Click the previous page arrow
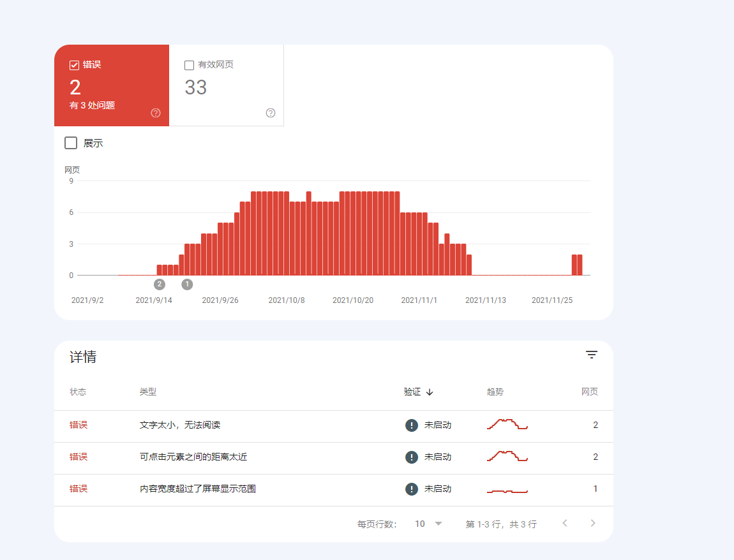734x560 pixels. pos(564,523)
